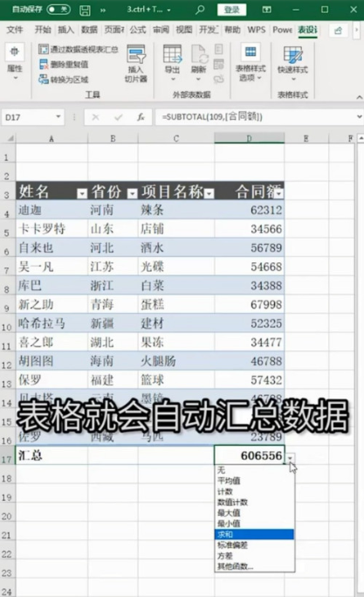Open the 省份 column filter dropdown
364x597 pixels.
[132, 194]
